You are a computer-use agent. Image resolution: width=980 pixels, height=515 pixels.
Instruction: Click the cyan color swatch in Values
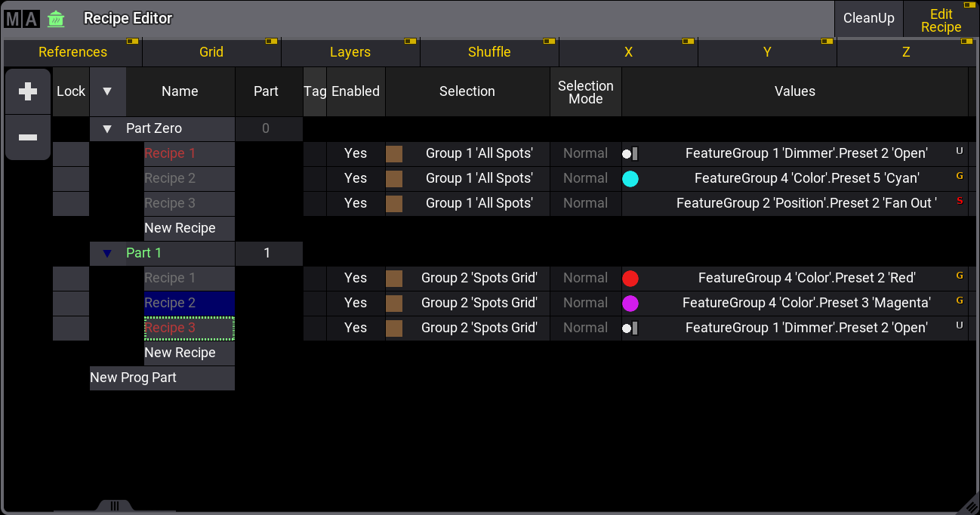pyautogui.click(x=630, y=178)
